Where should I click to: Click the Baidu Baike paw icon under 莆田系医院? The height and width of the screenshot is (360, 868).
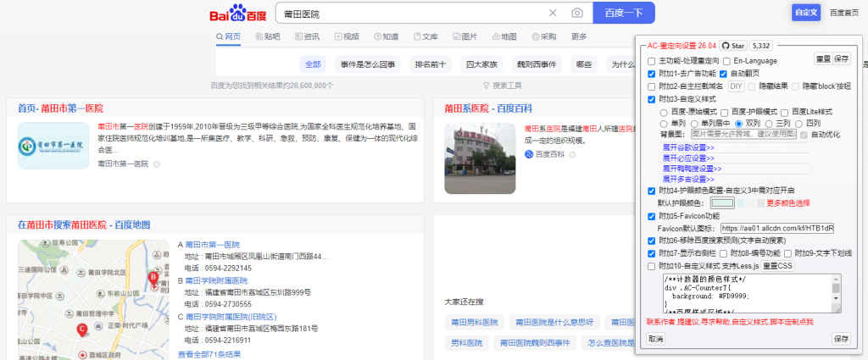(x=529, y=154)
